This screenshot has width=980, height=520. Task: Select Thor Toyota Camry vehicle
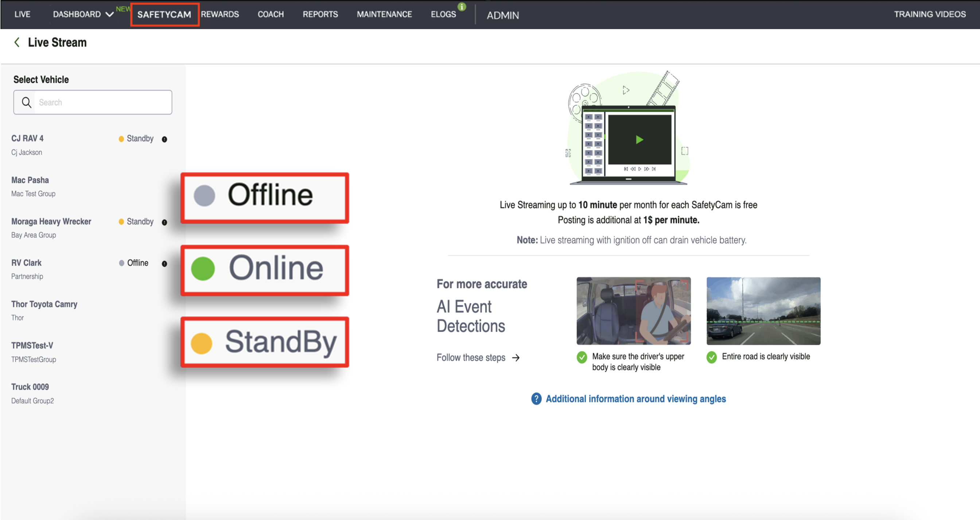[x=44, y=304]
